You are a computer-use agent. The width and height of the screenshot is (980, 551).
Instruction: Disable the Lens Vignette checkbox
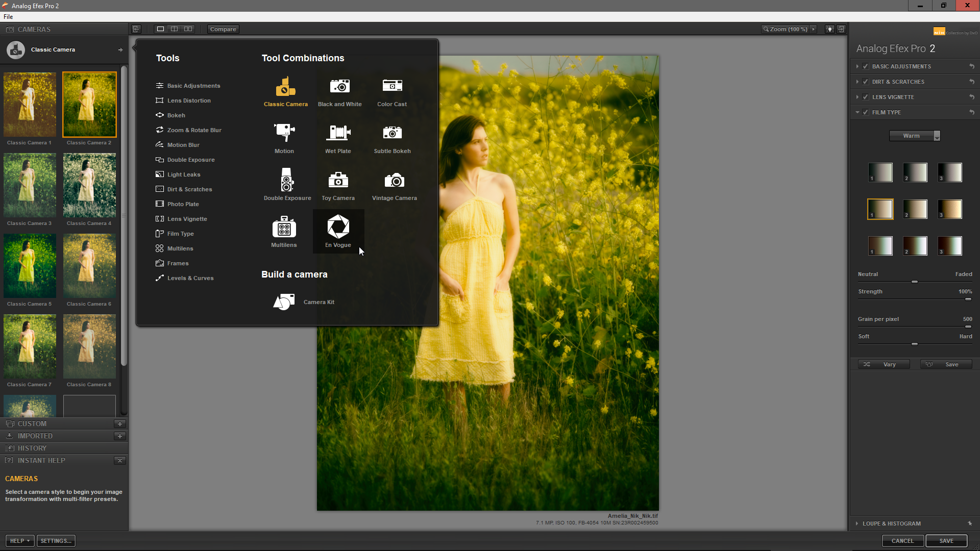tap(866, 97)
